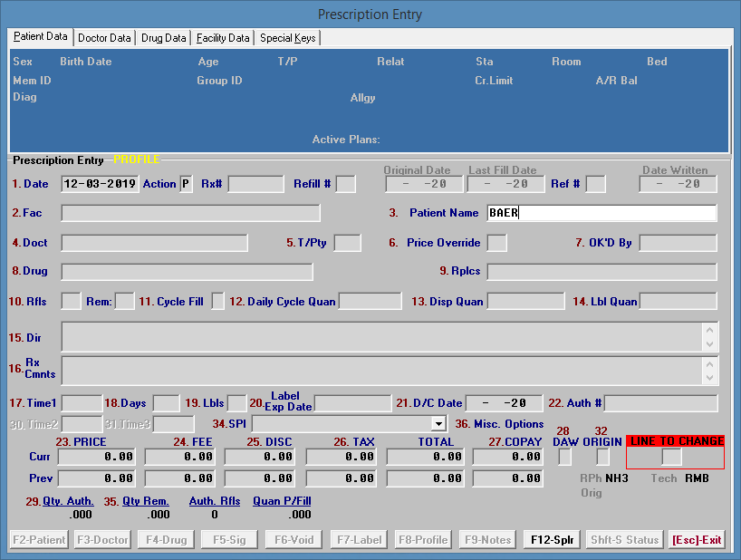This screenshot has width=741, height=560.
Task: Select the Facility Data tab
Action: point(223,38)
